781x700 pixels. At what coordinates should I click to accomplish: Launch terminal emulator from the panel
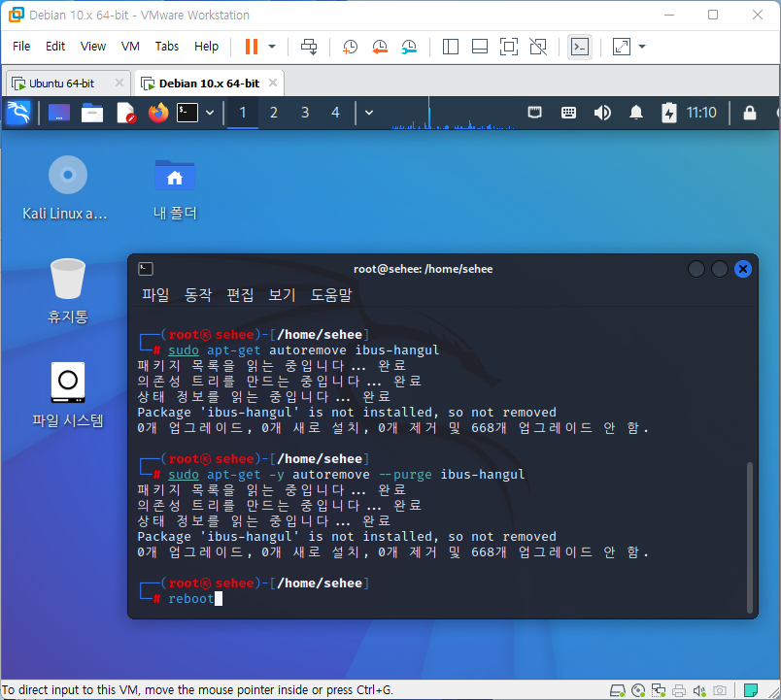(187, 113)
